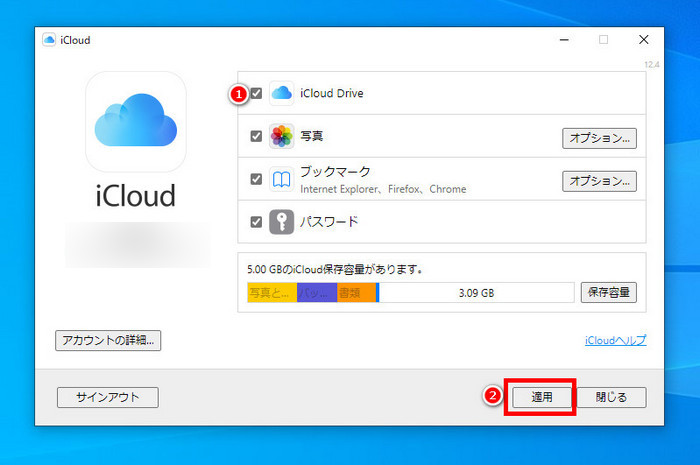Click the 3.09 GB free space label
Screen dimensions: 700x465
[x=476, y=293]
